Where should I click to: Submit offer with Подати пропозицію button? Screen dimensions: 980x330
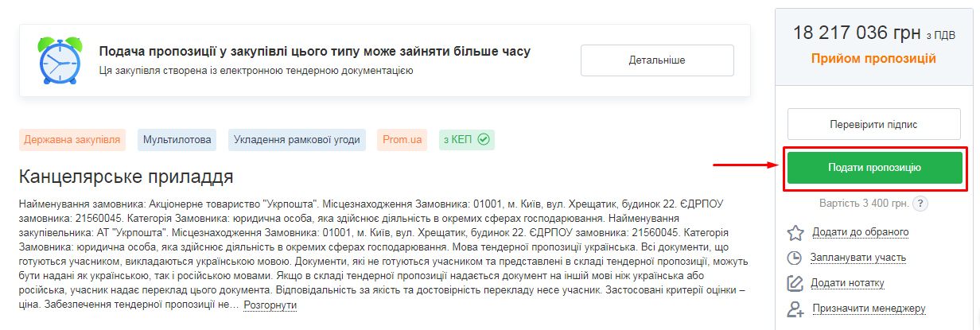874,168
